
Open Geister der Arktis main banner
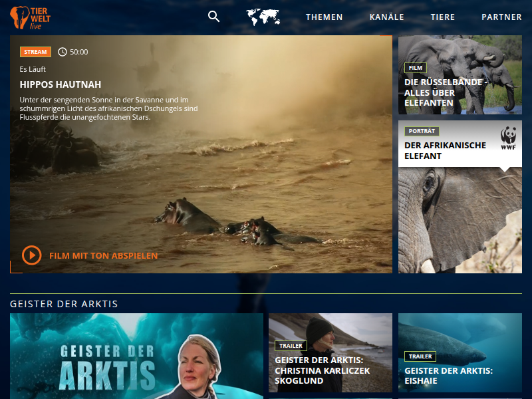coord(136,356)
